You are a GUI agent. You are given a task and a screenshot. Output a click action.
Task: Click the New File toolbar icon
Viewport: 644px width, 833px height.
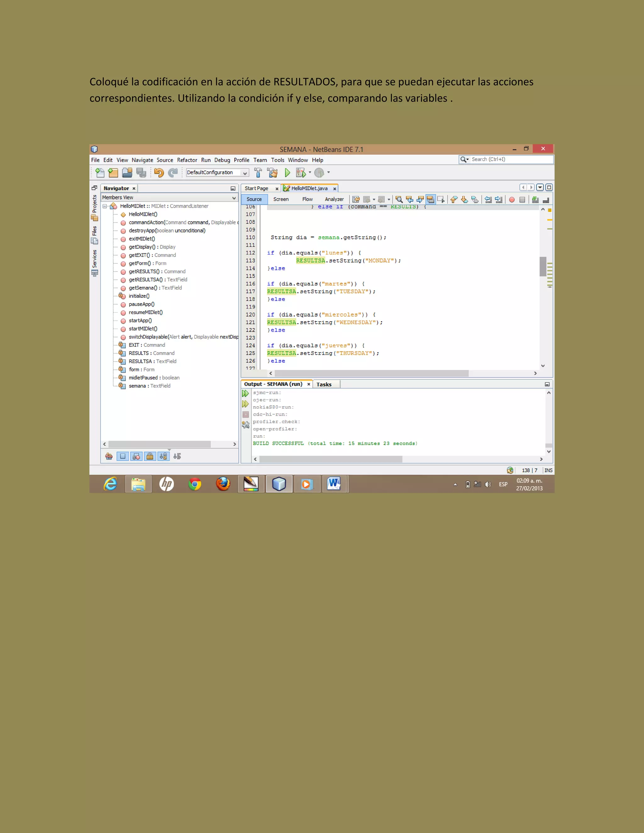pos(100,173)
